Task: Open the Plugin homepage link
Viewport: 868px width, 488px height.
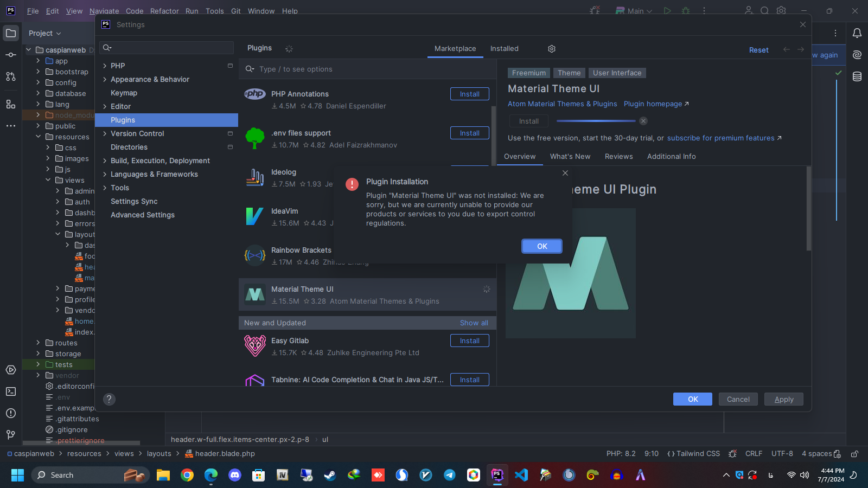Action: click(x=656, y=104)
